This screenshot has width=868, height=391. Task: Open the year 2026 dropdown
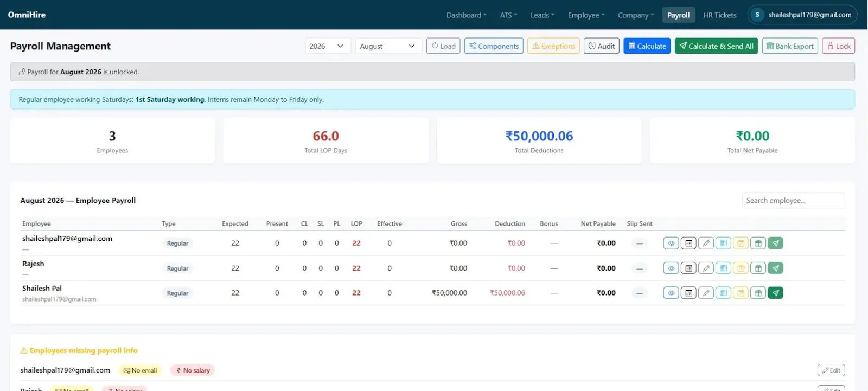point(328,46)
